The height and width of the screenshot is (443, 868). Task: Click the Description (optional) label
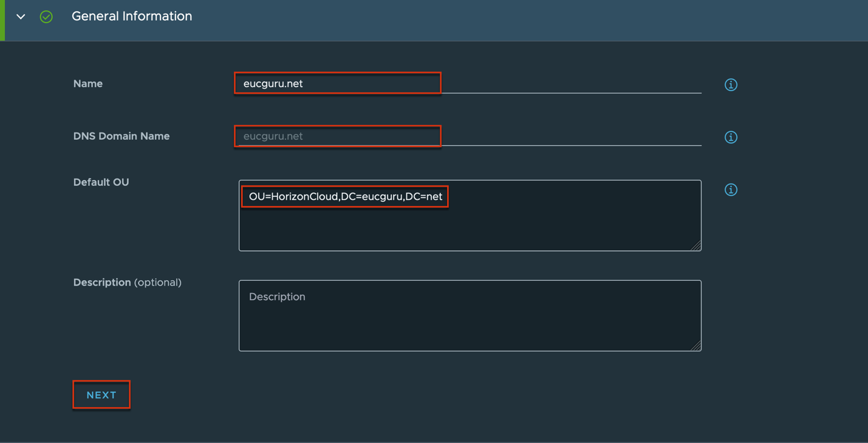[x=128, y=283]
